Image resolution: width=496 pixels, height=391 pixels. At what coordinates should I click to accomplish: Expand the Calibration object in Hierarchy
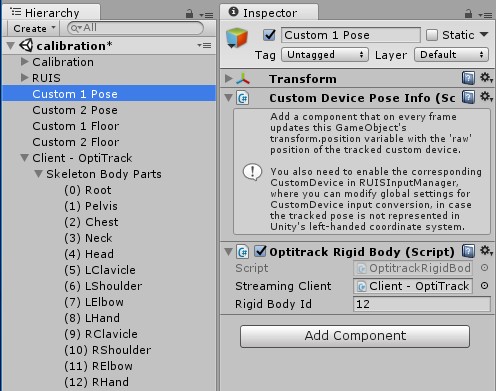pos(24,61)
